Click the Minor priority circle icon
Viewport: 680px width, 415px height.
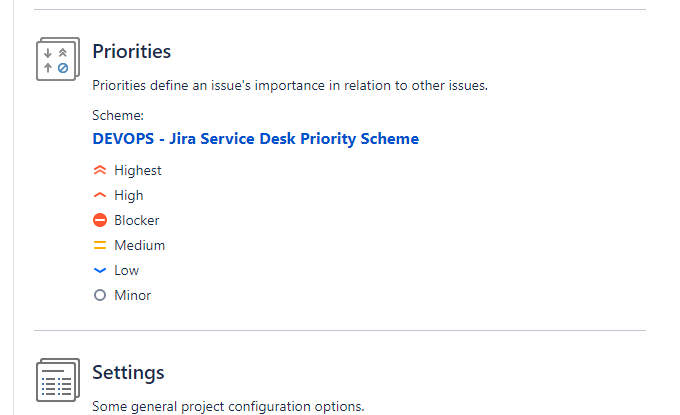pos(100,295)
